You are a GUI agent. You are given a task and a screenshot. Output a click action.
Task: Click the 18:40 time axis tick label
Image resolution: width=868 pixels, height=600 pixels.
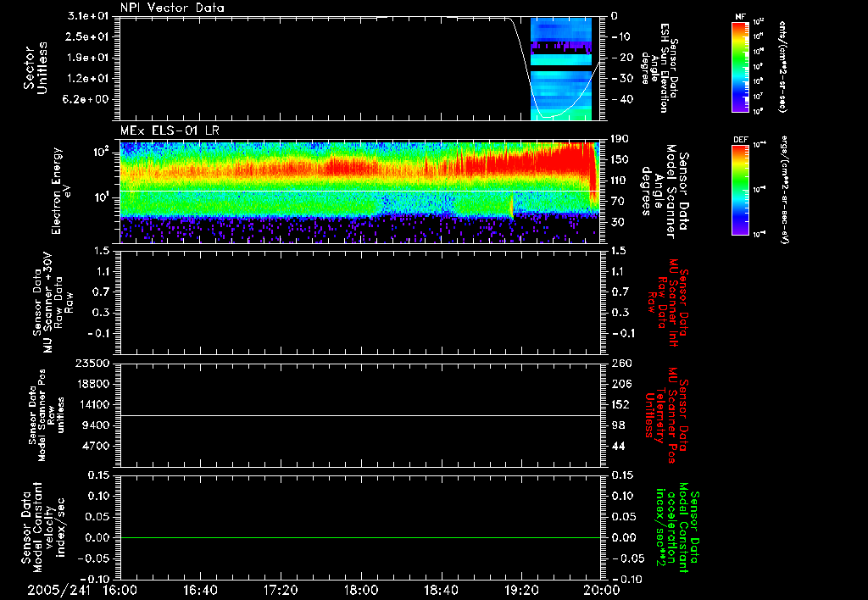click(441, 589)
